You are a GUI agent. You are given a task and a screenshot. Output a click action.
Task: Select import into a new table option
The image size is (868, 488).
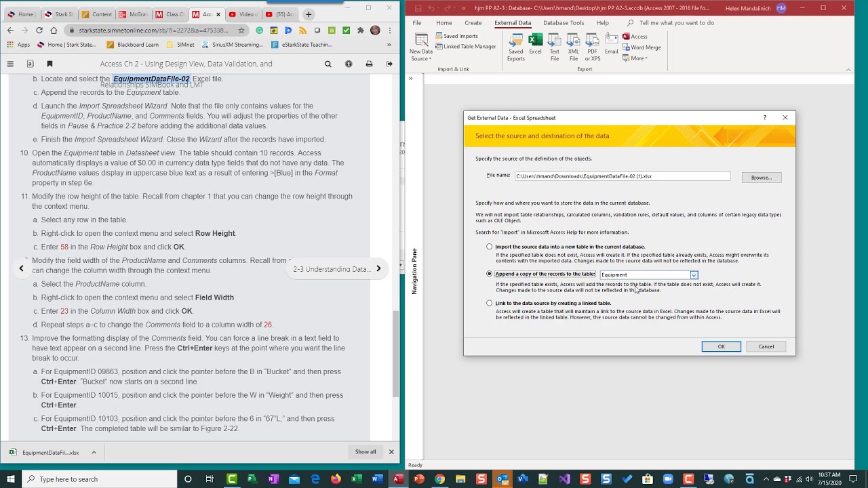(x=490, y=247)
